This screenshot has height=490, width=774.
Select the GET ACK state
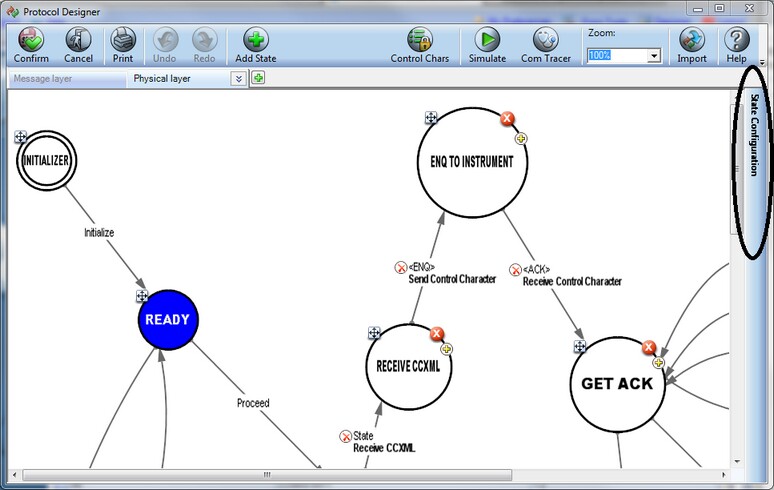pos(618,384)
